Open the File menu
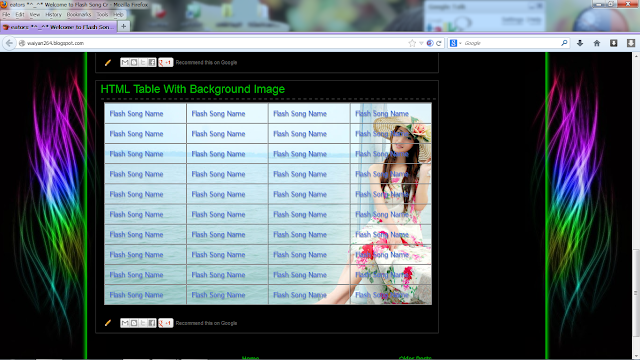 pos(6,14)
